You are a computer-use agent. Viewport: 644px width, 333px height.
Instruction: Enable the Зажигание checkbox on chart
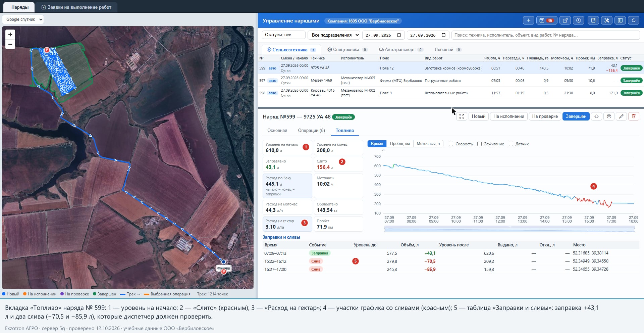[480, 144]
